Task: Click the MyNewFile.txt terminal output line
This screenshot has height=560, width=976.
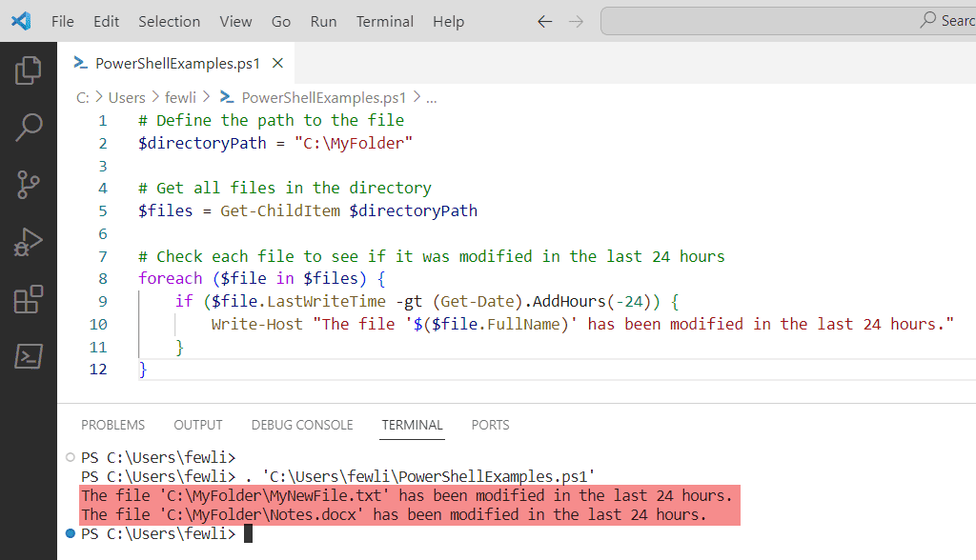Action: pos(407,495)
